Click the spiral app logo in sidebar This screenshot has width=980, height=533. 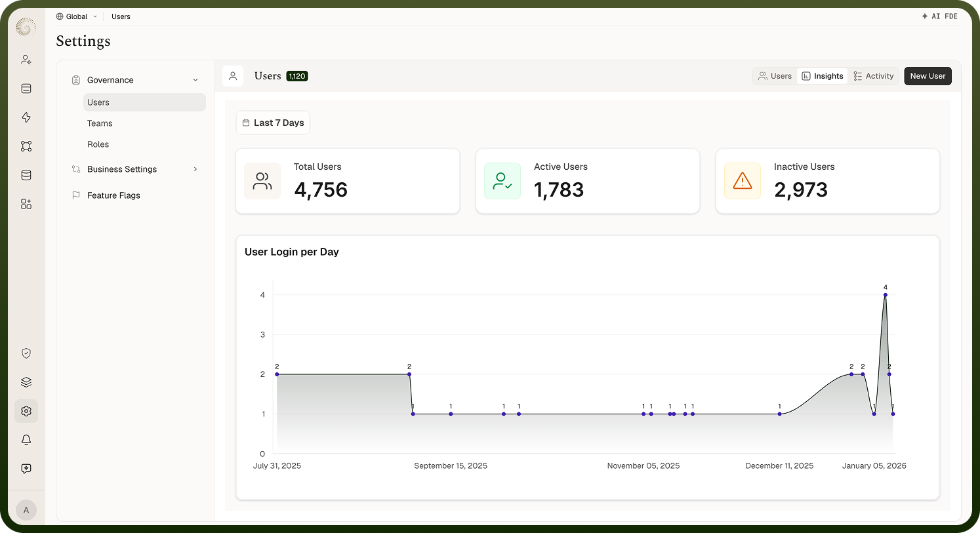tap(26, 28)
